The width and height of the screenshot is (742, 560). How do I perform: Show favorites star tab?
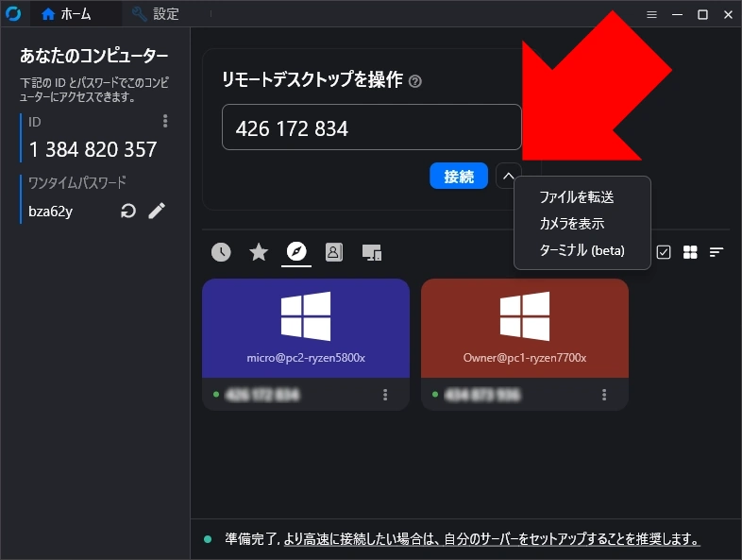[x=259, y=252]
